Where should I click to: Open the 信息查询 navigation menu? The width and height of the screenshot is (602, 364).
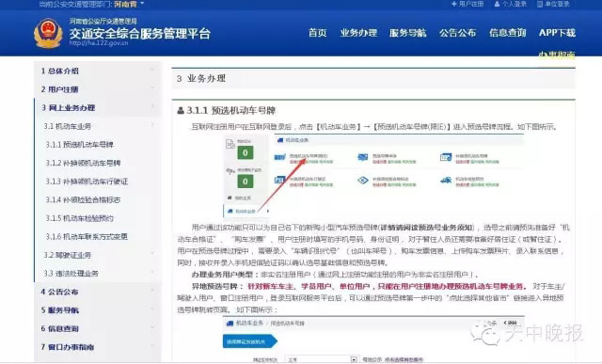(508, 33)
